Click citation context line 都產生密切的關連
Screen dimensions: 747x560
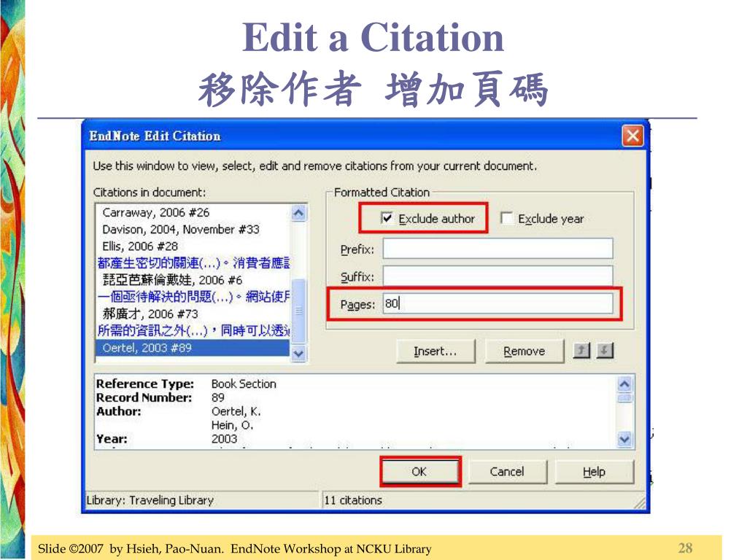tap(193, 262)
